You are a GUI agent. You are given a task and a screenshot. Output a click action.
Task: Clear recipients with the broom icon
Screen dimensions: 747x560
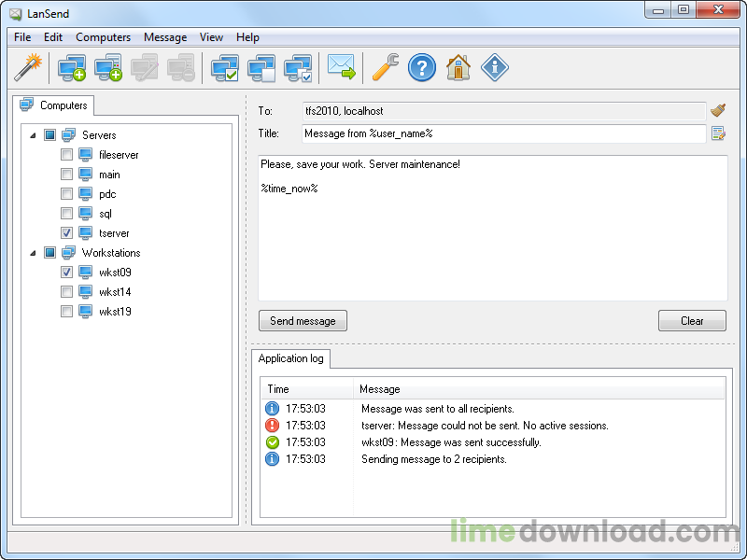718,110
